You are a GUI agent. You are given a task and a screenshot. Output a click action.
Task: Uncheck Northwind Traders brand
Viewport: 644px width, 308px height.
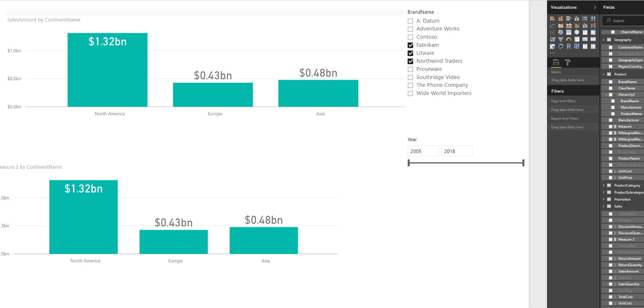pyautogui.click(x=410, y=61)
